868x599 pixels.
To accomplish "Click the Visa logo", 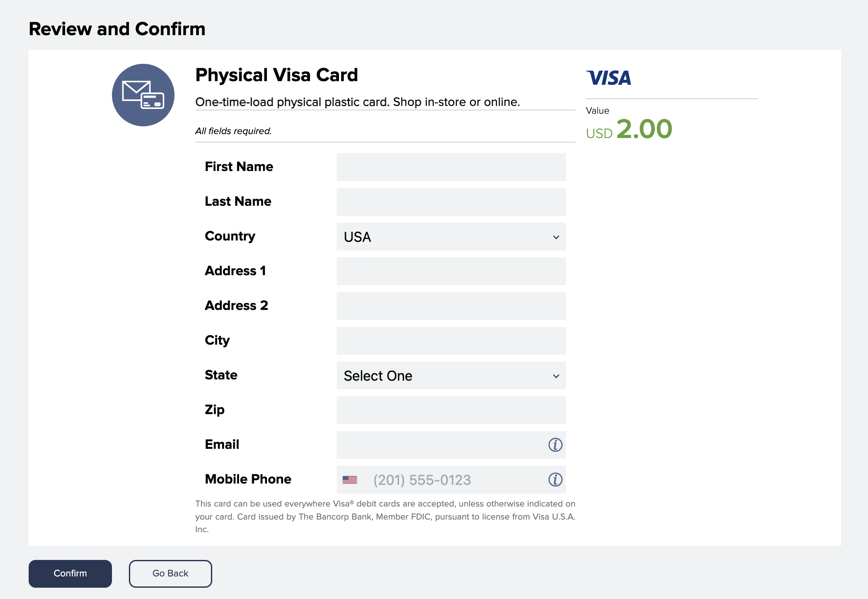I will pos(608,78).
